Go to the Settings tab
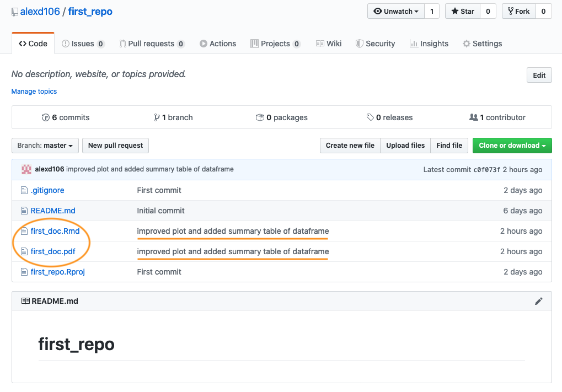Viewport: 562px width, 392px height. coord(482,44)
